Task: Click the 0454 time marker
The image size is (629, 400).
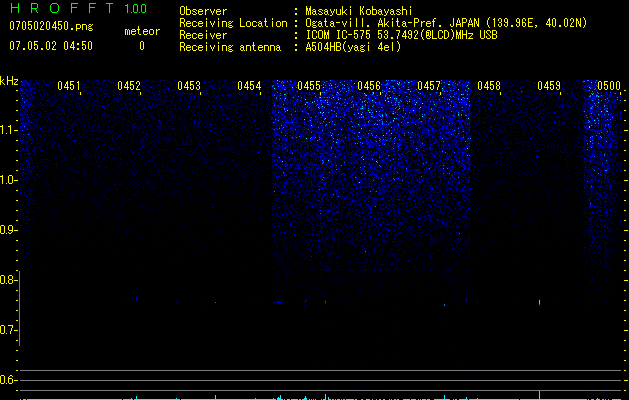Action: 249,86
